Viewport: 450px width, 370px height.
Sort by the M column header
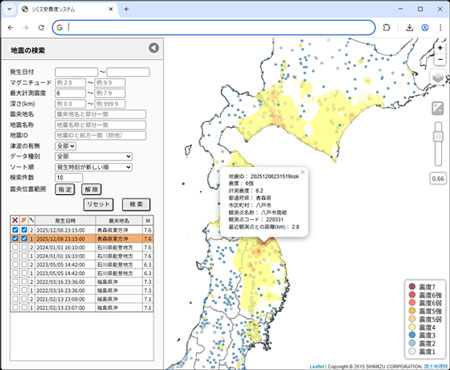(x=148, y=220)
